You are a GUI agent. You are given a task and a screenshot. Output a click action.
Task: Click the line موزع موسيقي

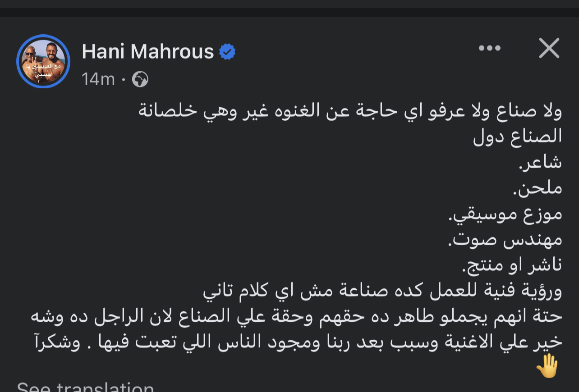point(505,214)
